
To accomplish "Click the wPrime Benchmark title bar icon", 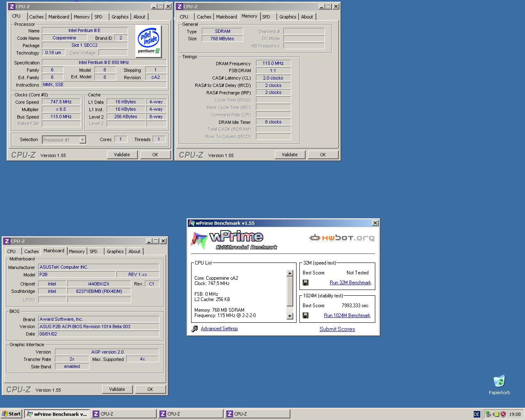I will click(192, 223).
